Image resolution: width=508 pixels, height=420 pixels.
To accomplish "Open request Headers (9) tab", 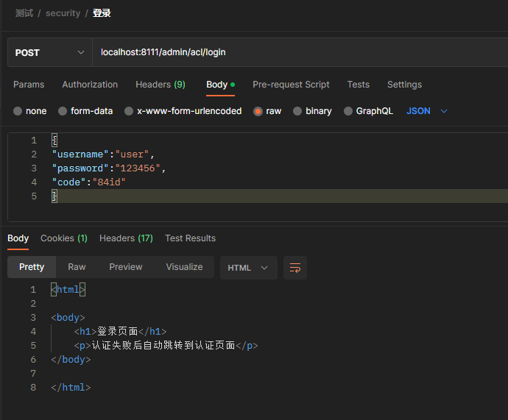I will point(160,85).
